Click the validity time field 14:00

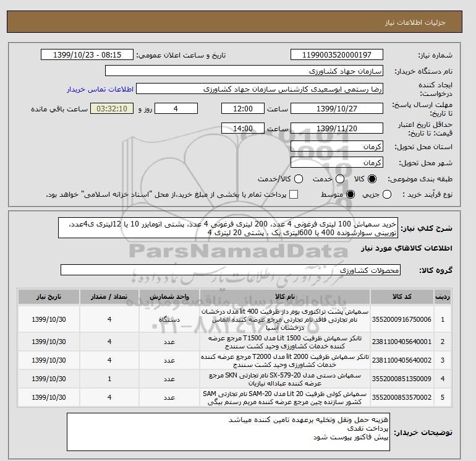click(243, 128)
